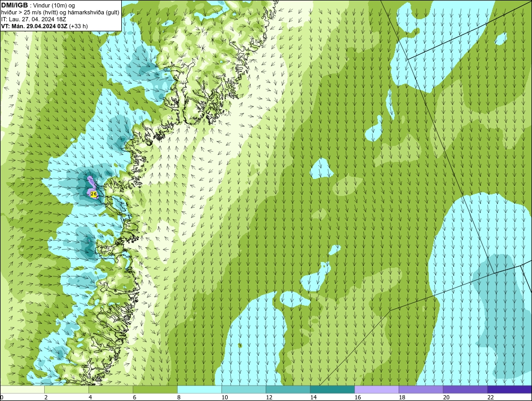532x401 pixels.
Task: Click the yellow 26 maximum gust marker
Action: coord(94,193)
